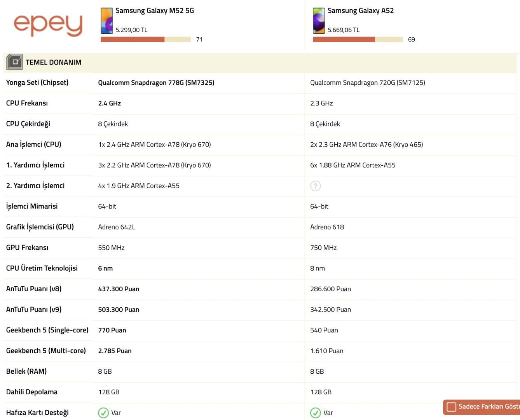
Task: Click 64-bit in the Galaxy M52 column
Action: [107, 206]
